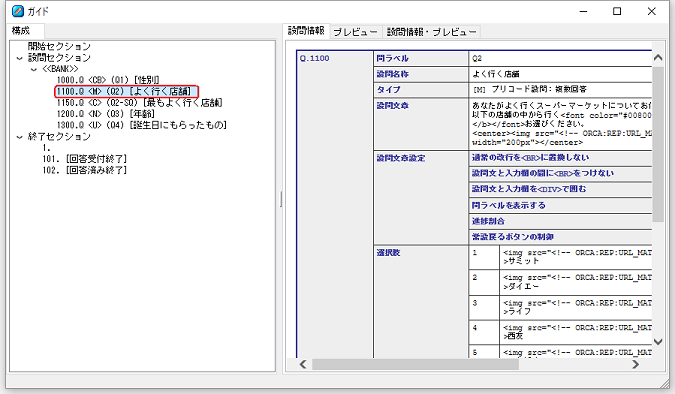
Task: Select tree row 1000.Q (Q1) [性別]
Action: pos(108,80)
